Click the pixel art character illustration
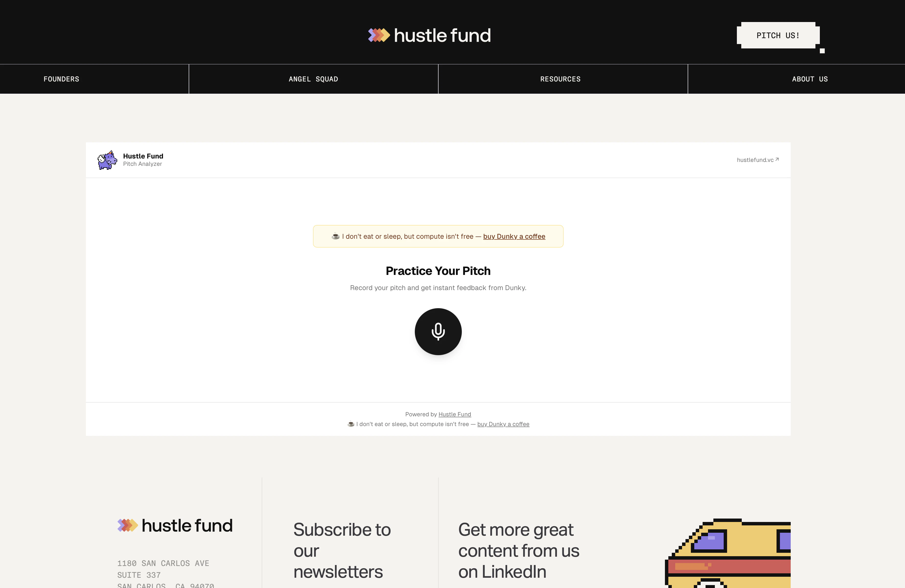The height and width of the screenshot is (588, 905). click(727, 553)
